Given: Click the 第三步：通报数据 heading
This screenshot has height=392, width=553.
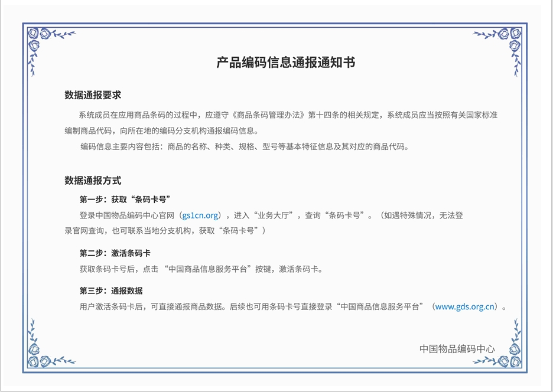Looking at the screenshot, I should click(x=111, y=290).
